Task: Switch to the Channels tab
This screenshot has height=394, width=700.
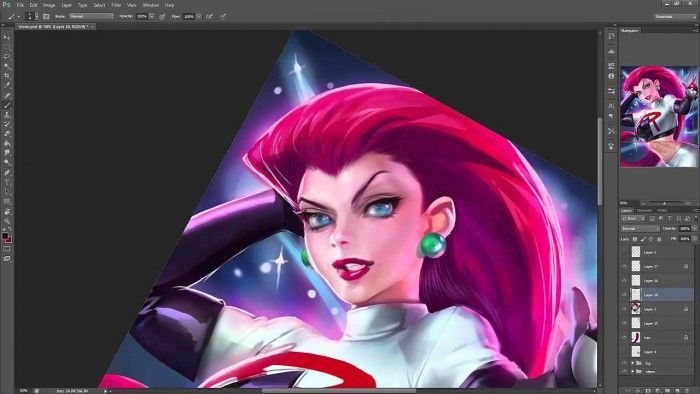Action: click(x=644, y=211)
